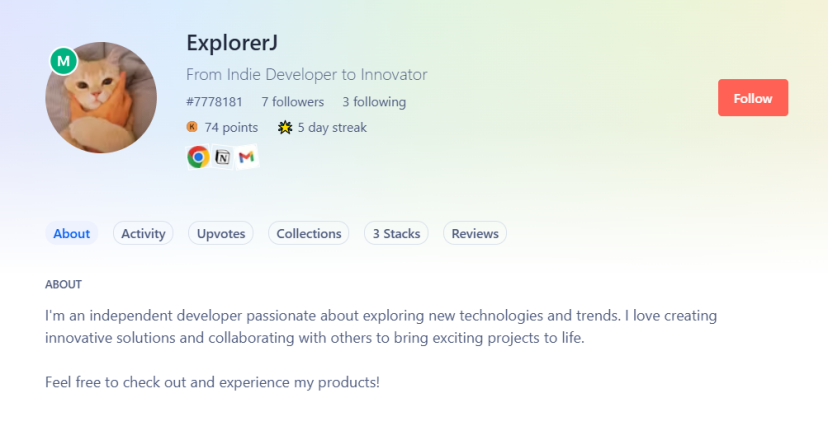Click the streak flame icon beside 5 day streak
Image resolution: width=828 pixels, height=426 pixels.
click(x=284, y=127)
